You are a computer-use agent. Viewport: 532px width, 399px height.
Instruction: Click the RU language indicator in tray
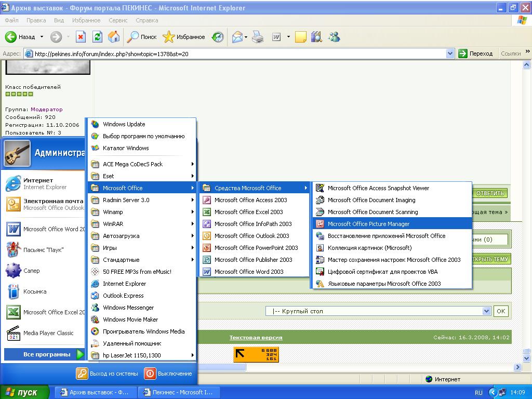pos(478,393)
